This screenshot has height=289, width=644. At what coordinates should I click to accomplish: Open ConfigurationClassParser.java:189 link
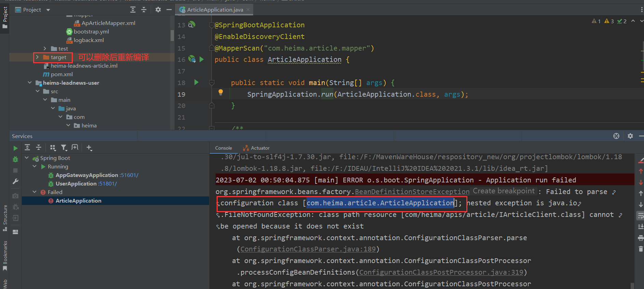[x=308, y=249]
